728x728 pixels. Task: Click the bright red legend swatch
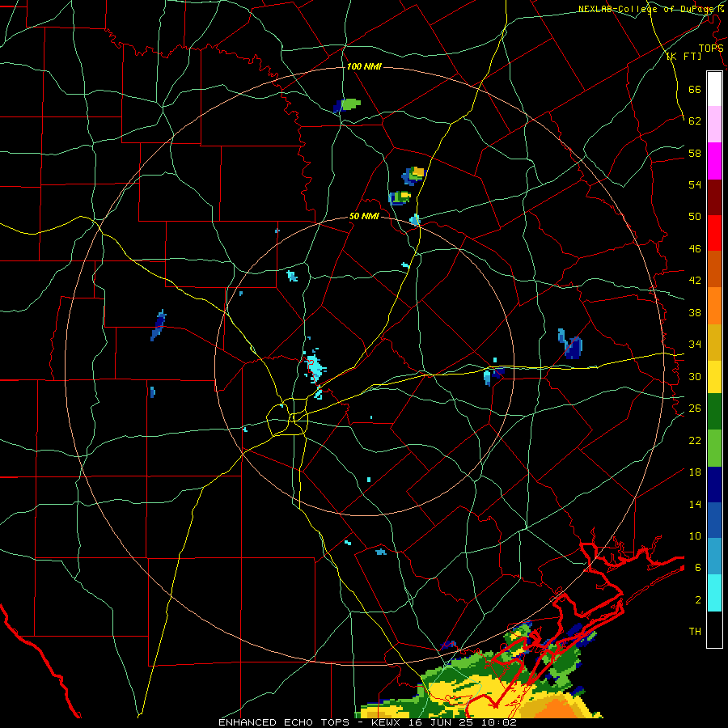point(714,233)
